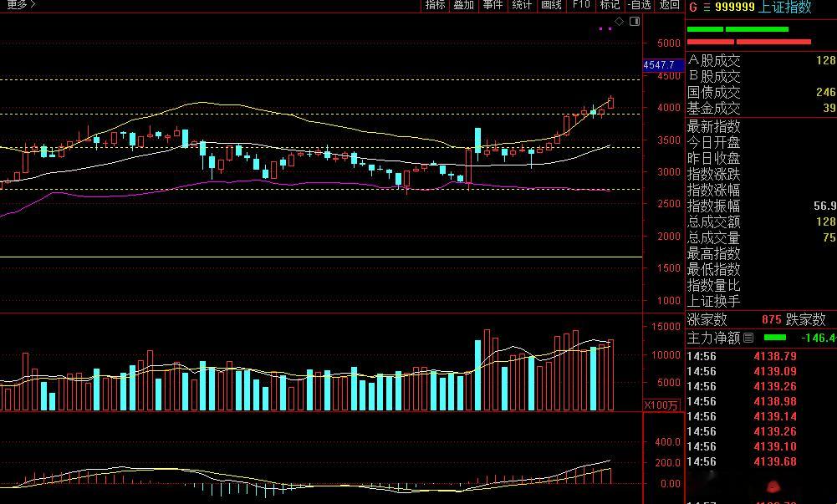Click the 指数涨跌 label
837x504 pixels.
714,174
